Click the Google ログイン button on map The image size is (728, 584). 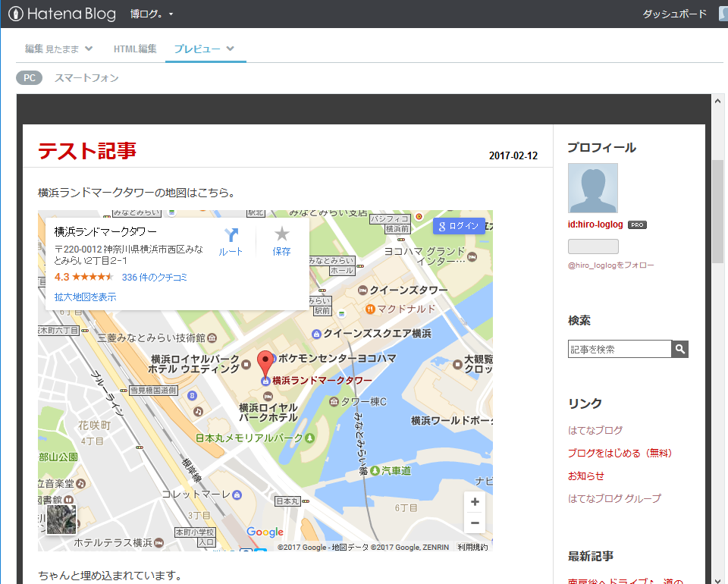pos(460,226)
